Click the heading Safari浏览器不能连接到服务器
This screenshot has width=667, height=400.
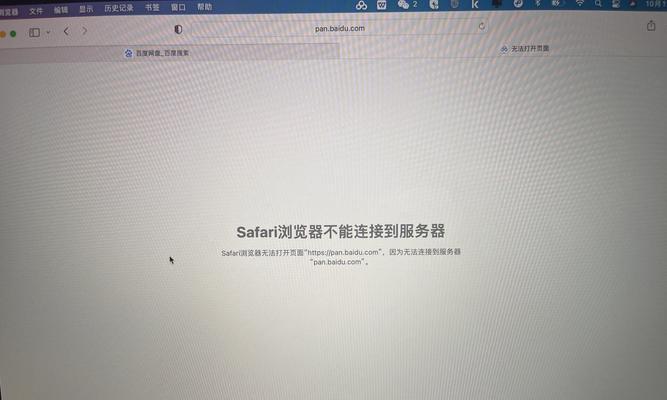pos(340,232)
